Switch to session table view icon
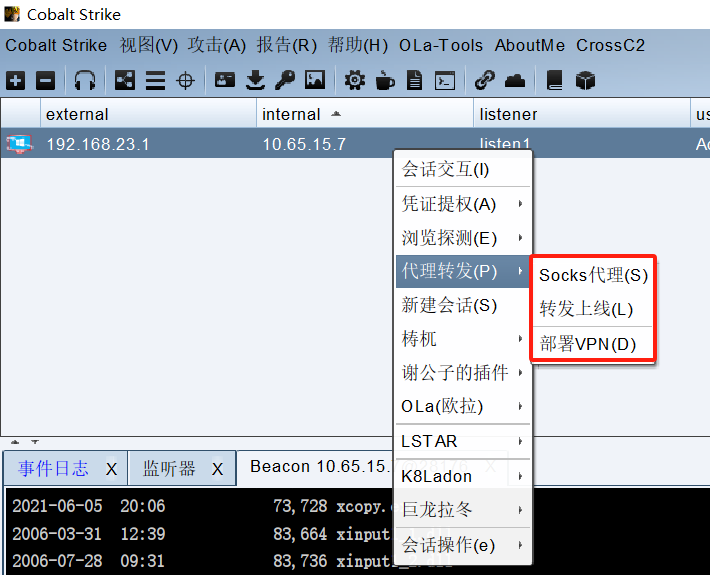 [x=155, y=81]
